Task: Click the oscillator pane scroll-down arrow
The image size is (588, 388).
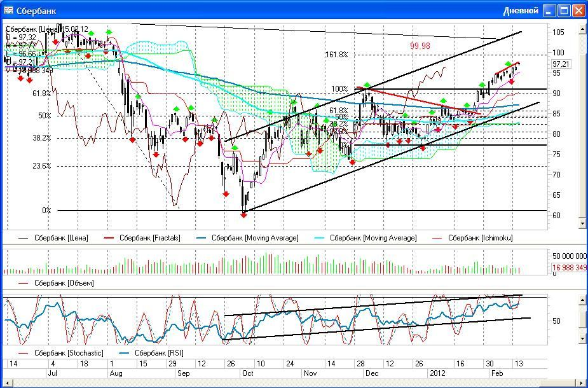Action: [582, 339]
